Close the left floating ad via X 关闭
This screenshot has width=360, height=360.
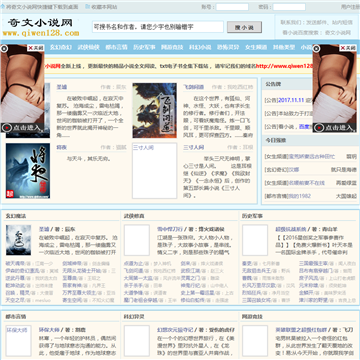(x=36, y=48)
